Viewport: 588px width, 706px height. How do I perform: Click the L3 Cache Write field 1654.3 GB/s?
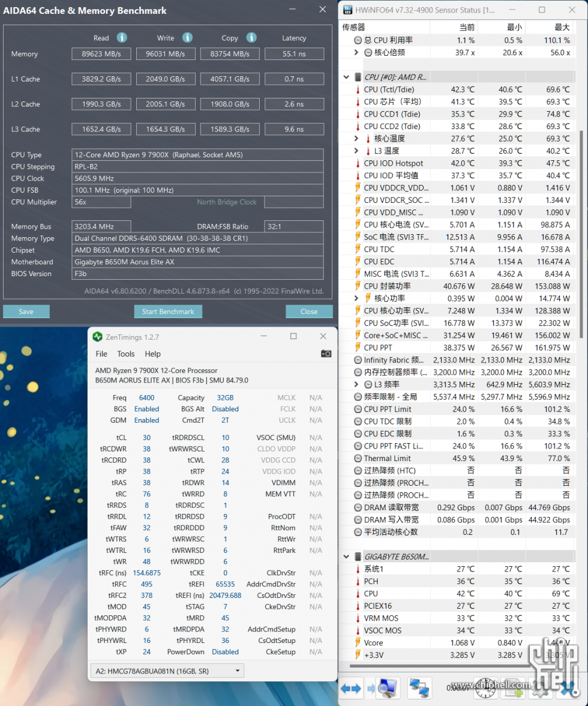[x=166, y=129]
